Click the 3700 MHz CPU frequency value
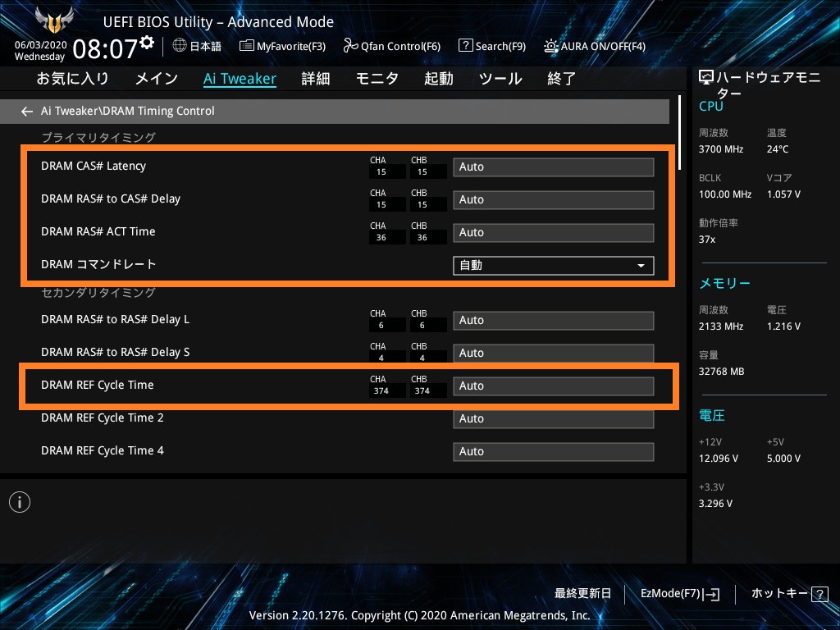The height and width of the screenshot is (630, 840). click(x=720, y=149)
